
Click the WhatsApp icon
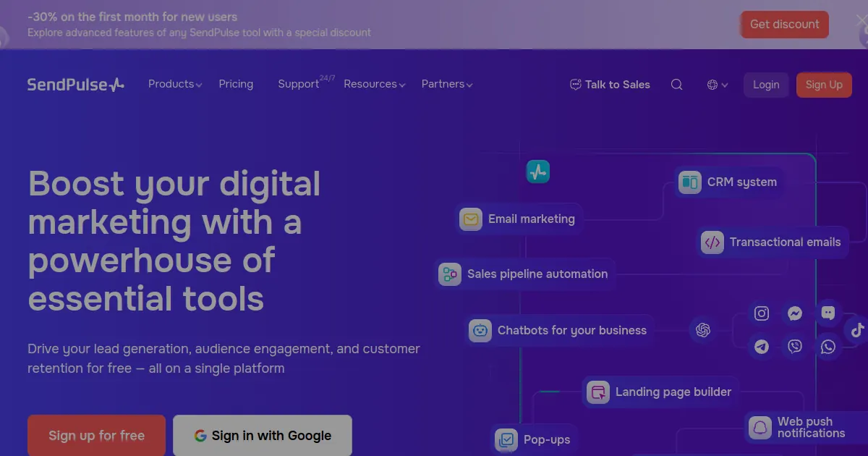(828, 347)
